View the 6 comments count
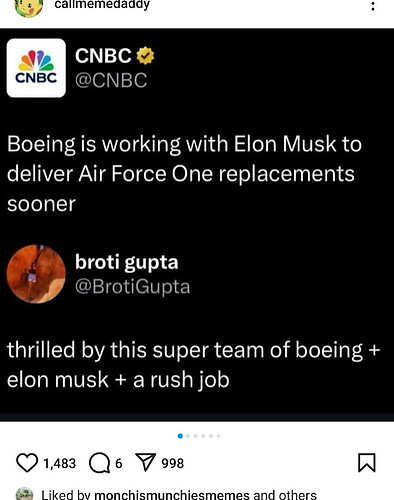394x500 pixels. pyautogui.click(x=119, y=463)
